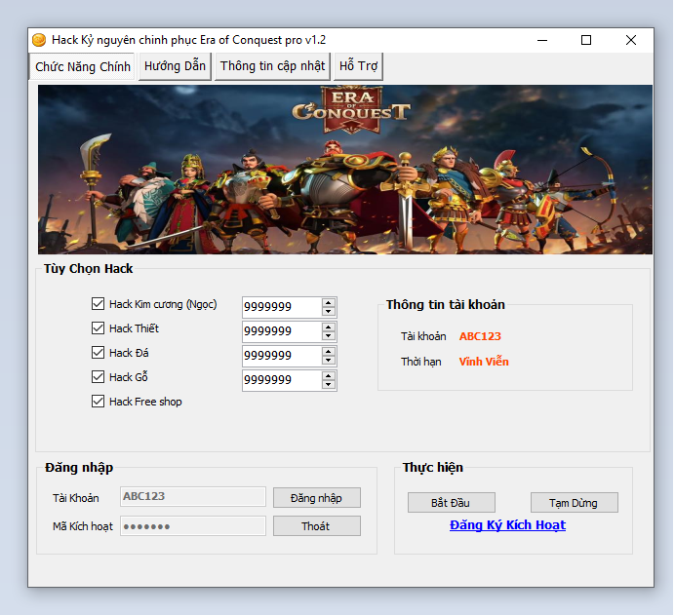Open the Đăng Ký Kích Hoạt link
The image size is (675, 616).
507,525
